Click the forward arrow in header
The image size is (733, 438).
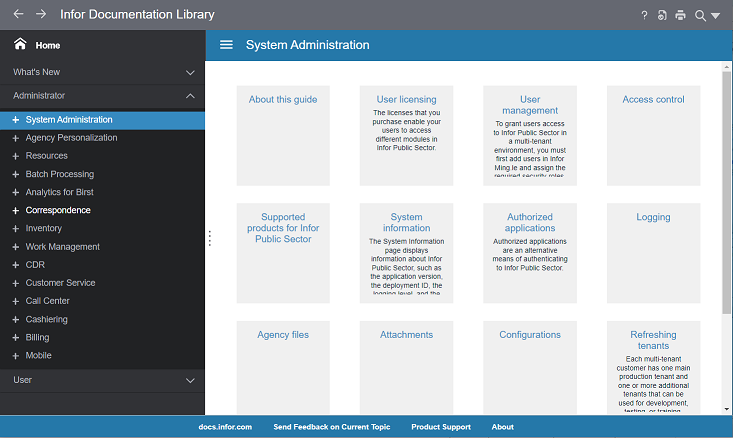coord(41,15)
